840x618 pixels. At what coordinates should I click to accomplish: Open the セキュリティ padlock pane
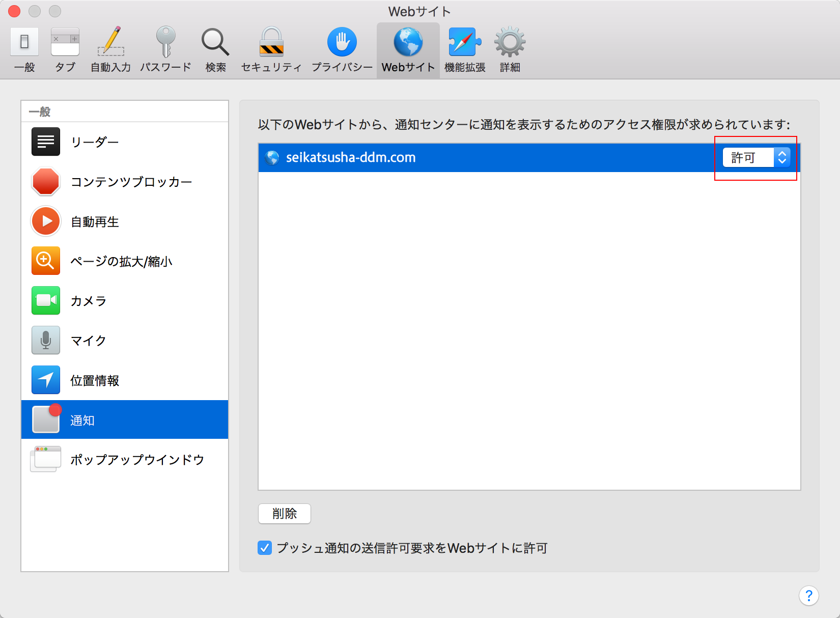click(x=271, y=50)
